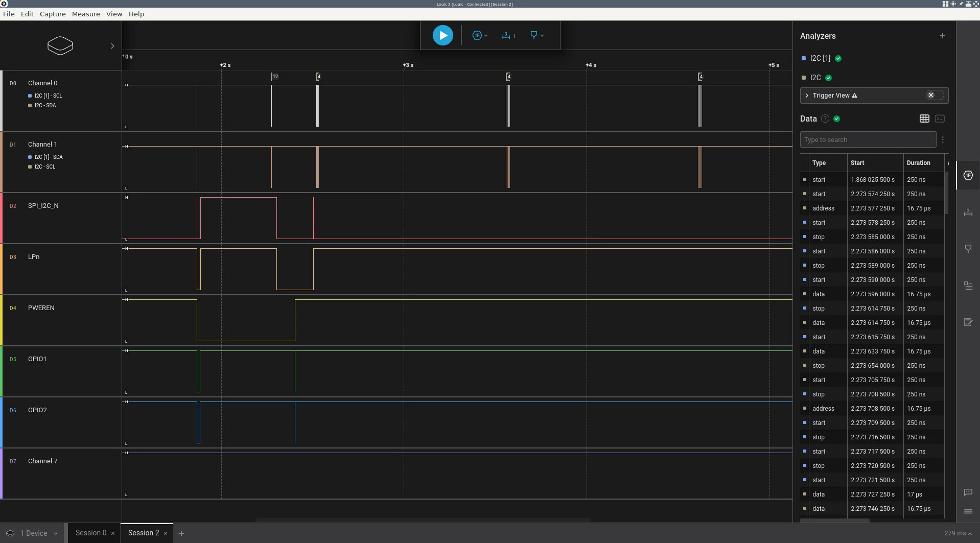This screenshot has width=980, height=543.
Task: Switch to the Session 0 tab
Action: 91,533
